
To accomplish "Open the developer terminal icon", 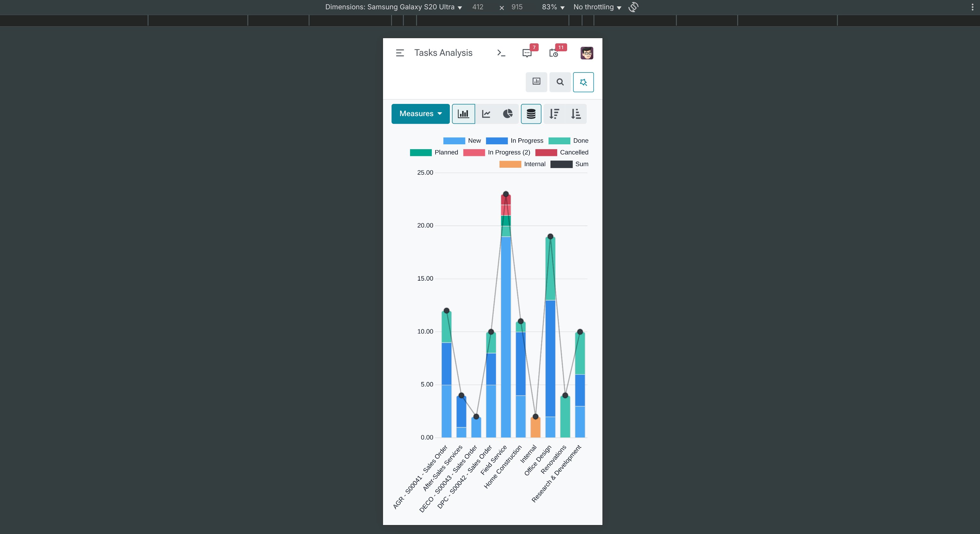I will tap(501, 53).
